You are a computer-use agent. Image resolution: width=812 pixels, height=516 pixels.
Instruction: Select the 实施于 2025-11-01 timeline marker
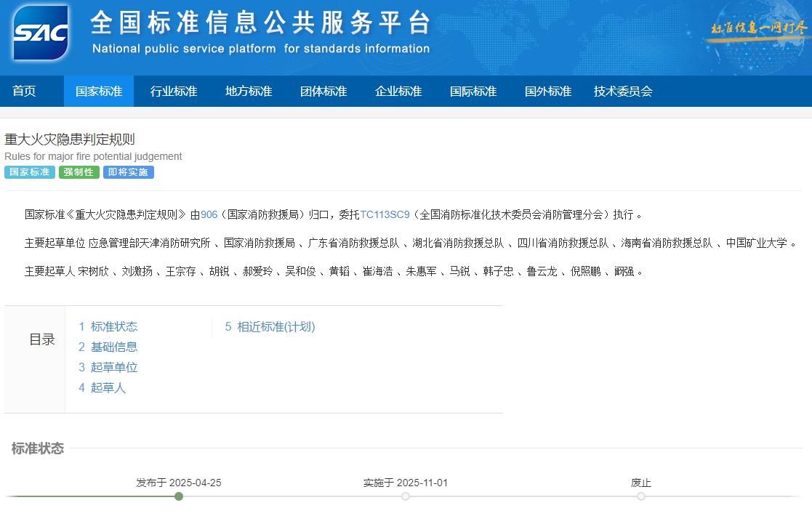tap(406, 496)
